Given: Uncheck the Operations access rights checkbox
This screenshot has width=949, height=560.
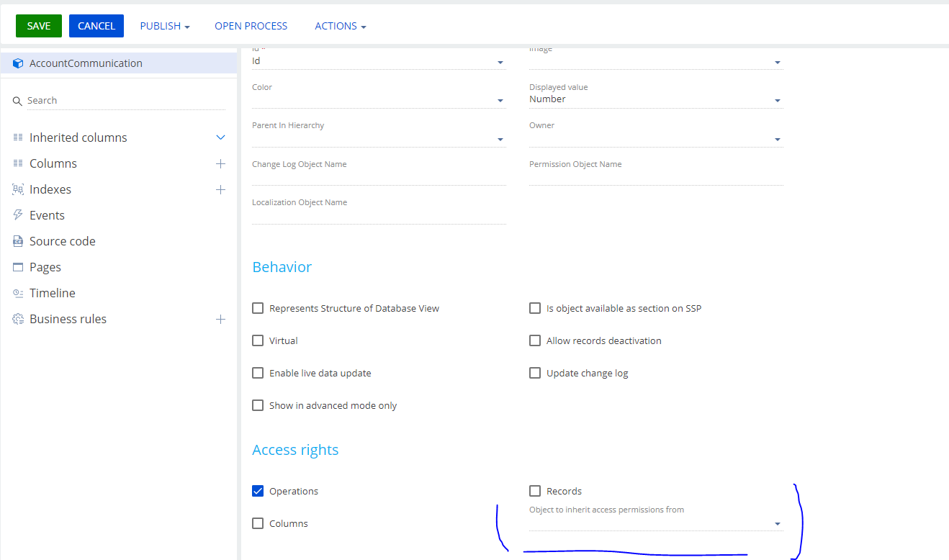Looking at the screenshot, I should [x=258, y=491].
